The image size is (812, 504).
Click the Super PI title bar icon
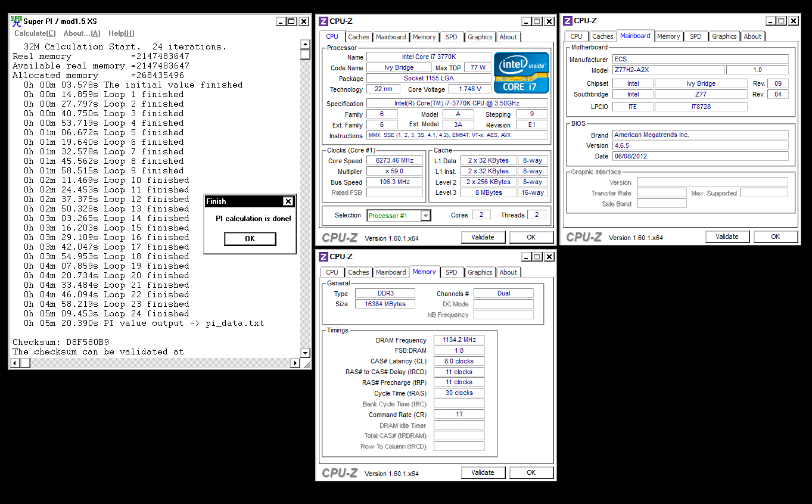(x=17, y=21)
